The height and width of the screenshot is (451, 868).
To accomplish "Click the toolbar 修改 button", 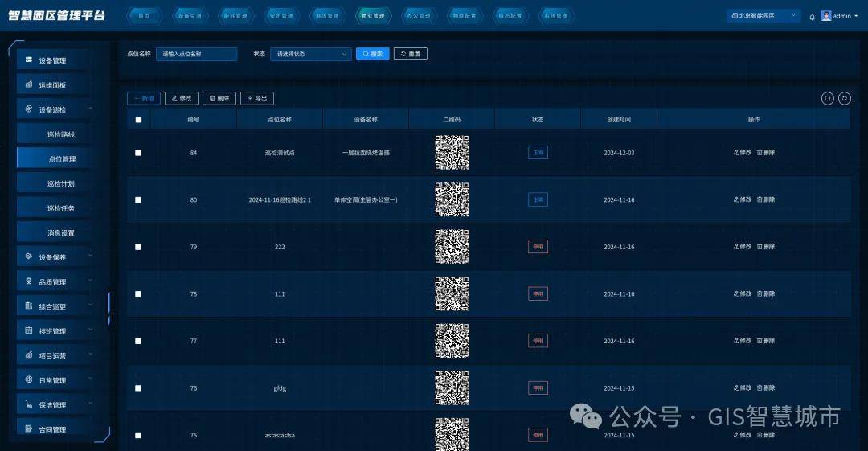I will [182, 99].
